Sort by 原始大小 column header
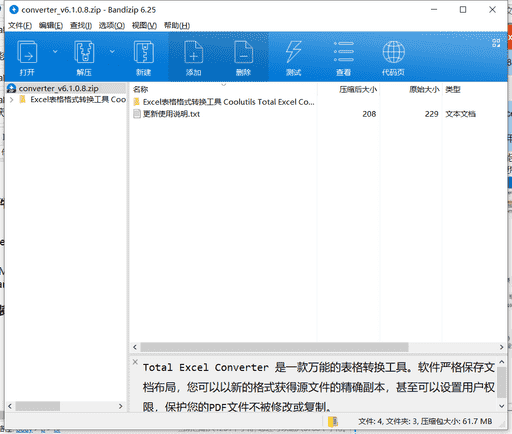Viewport: 512px width, 434px height. coord(424,89)
